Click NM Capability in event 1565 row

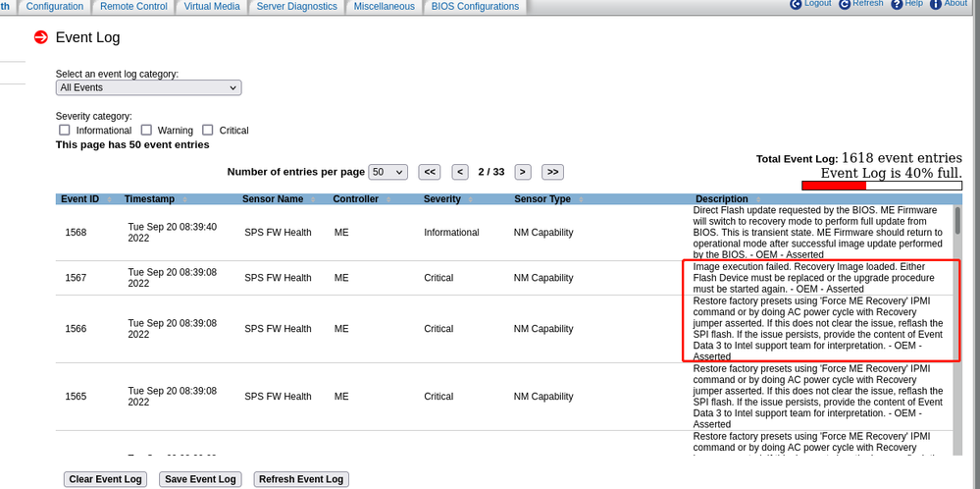(x=543, y=397)
